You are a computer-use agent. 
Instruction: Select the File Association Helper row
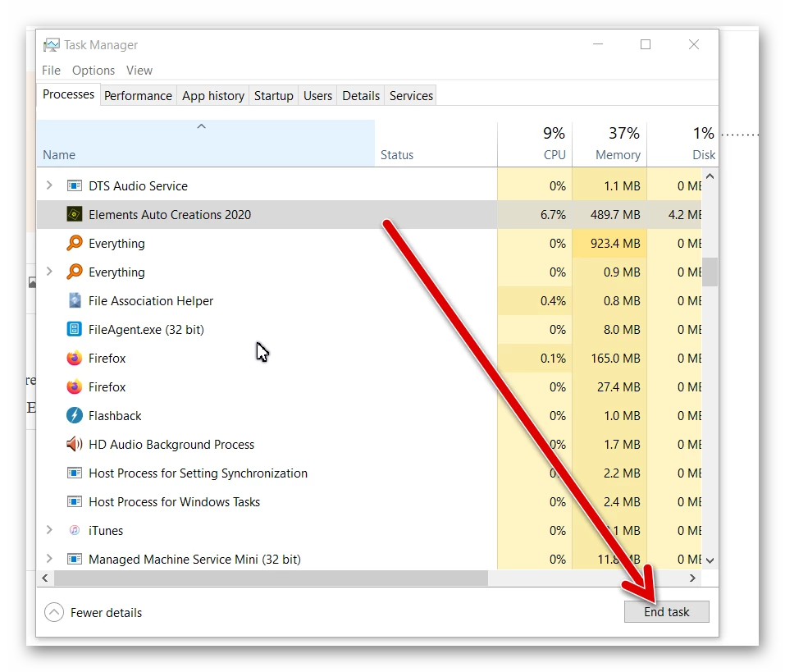pos(369,300)
